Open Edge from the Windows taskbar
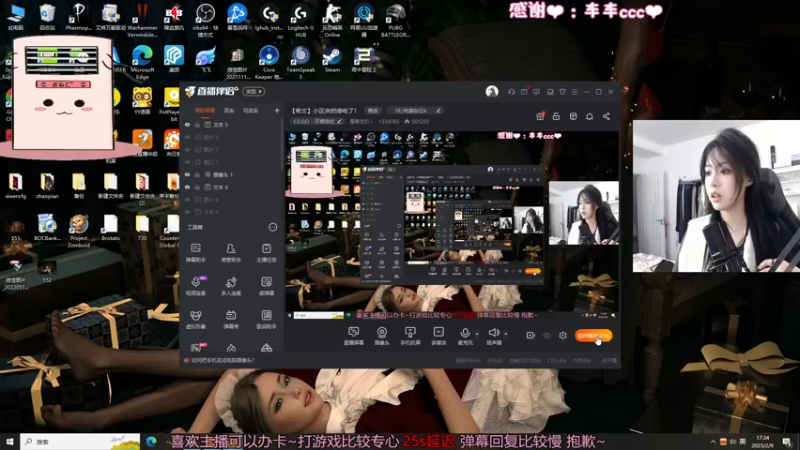The width and height of the screenshot is (800, 450). (x=151, y=441)
